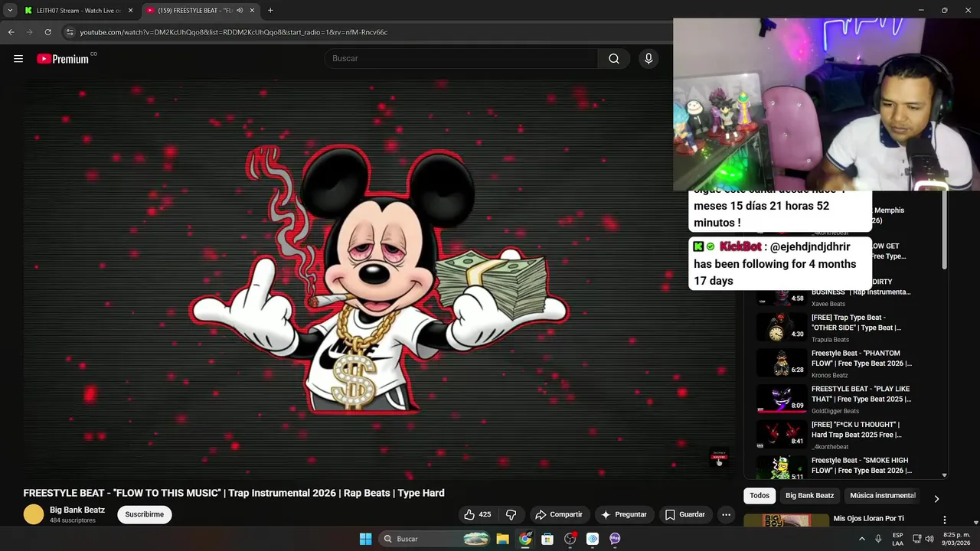Screen dimensions: 980x551
Task: Open Big Bank Beatz channel name link
Action: point(77,510)
